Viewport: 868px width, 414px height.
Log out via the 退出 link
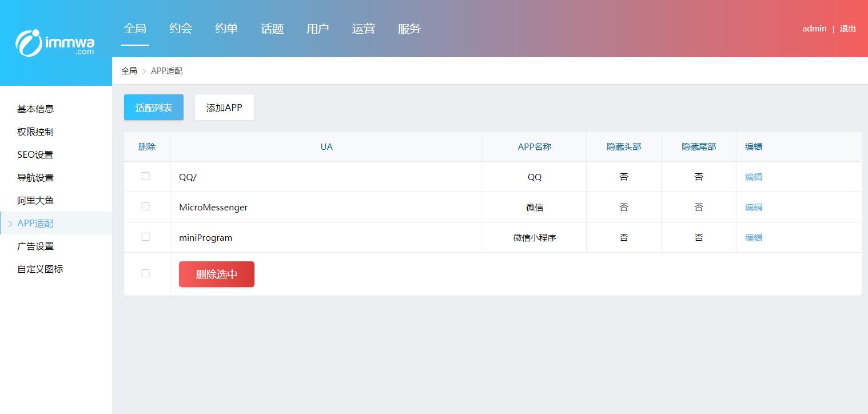847,29
